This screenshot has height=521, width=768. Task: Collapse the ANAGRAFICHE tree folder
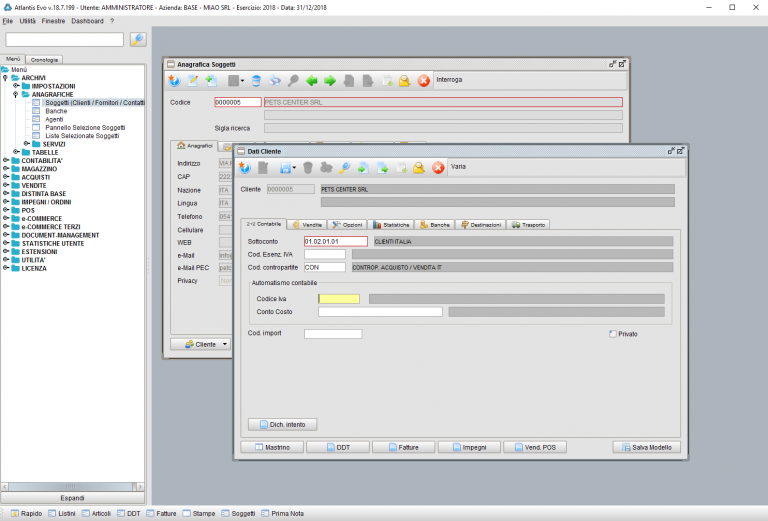click(x=16, y=95)
